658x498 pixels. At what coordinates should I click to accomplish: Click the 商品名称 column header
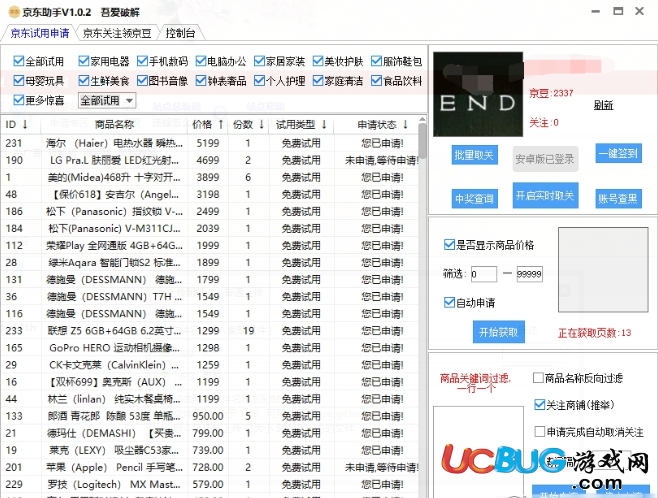(114, 125)
